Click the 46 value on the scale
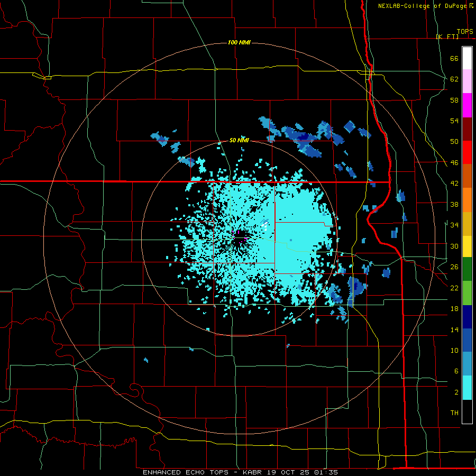The height and width of the screenshot is (476, 476). [x=454, y=163]
